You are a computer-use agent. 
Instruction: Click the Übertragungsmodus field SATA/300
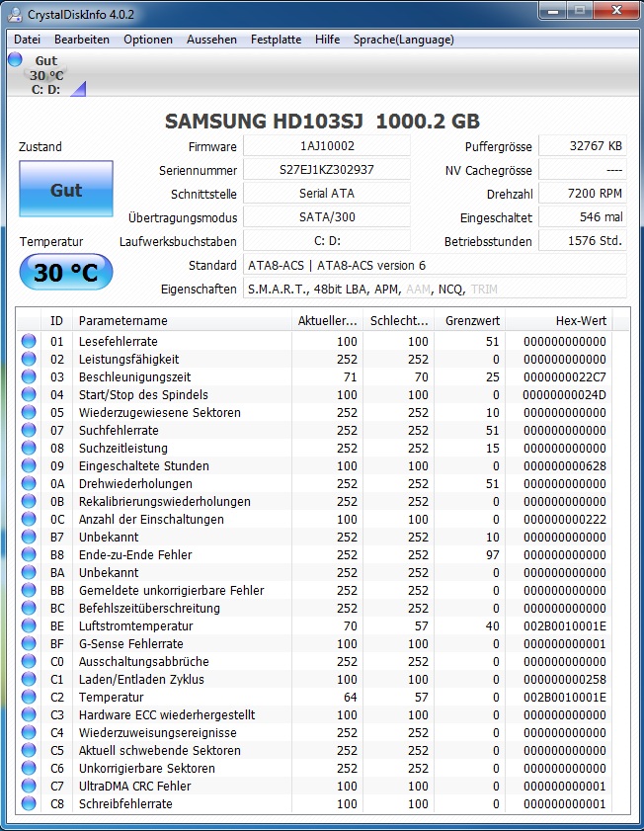[327, 216]
